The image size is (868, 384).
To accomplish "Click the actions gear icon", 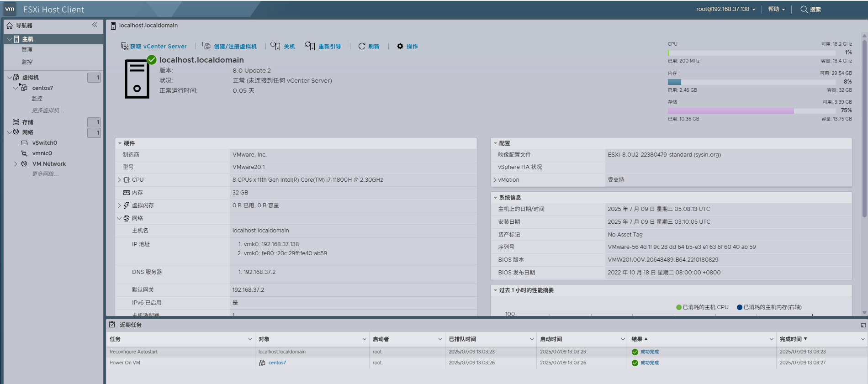I will 400,46.
